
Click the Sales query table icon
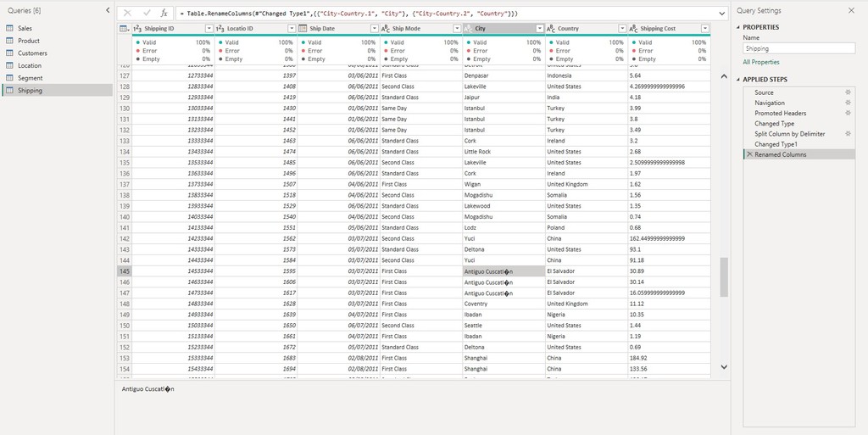coord(9,28)
